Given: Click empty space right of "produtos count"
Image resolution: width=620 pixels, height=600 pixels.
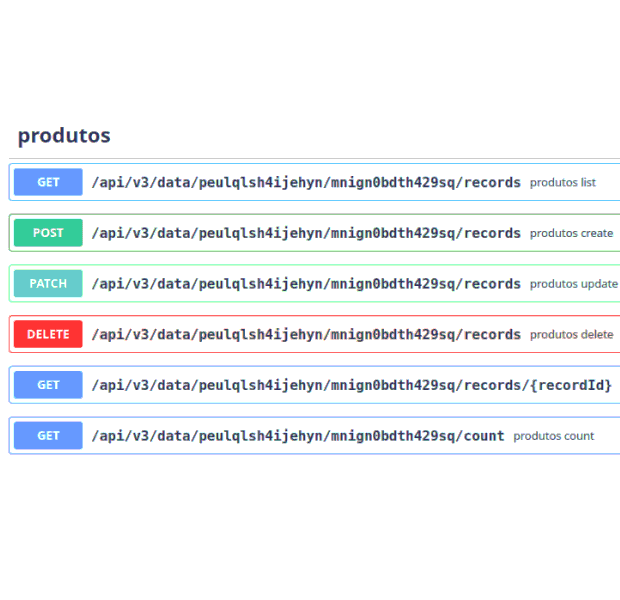Looking at the screenshot, I should tap(606, 436).
